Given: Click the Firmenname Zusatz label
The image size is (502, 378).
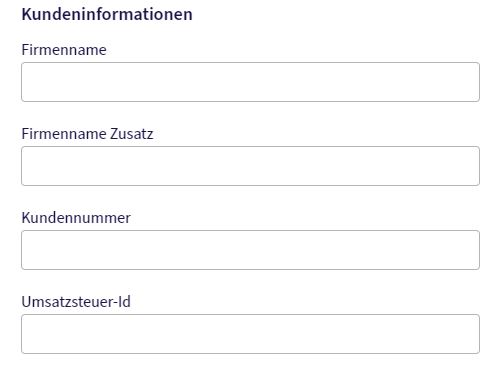Looking at the screenshot, I should click(87, 134).
